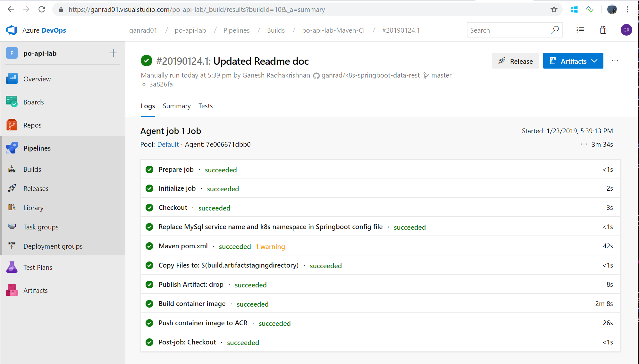Open the Repos sidebar icon
The image size is (639, 364).
point(12,125)
